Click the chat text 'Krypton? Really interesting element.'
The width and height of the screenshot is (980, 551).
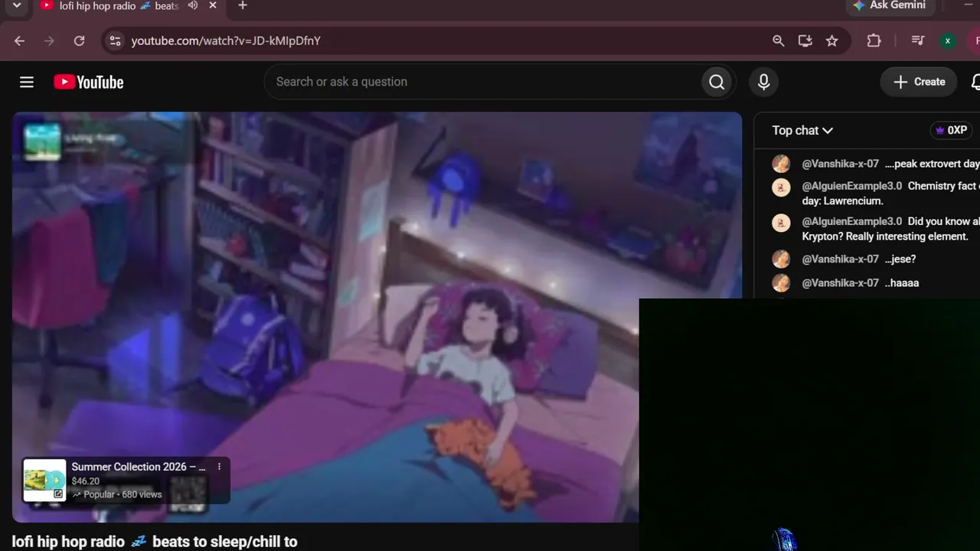pos(885,236)
